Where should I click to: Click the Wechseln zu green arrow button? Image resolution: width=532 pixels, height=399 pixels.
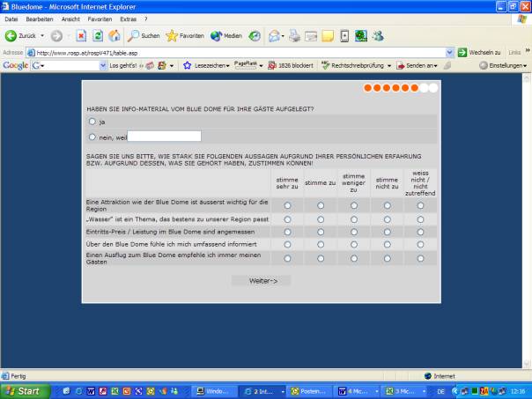(462, 52)
